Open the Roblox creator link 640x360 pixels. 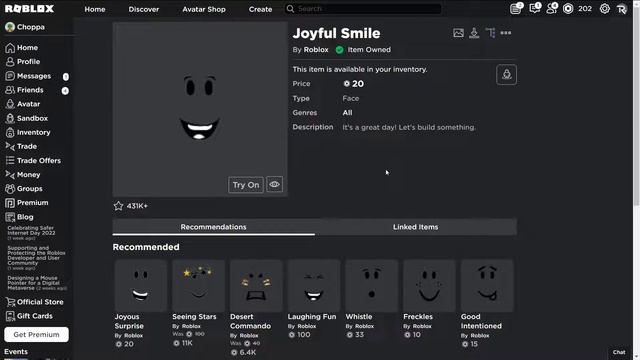click(x=316, y=49)
